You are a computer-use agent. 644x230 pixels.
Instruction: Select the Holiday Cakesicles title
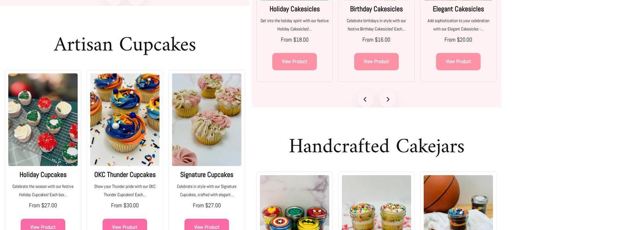[294, 9]
